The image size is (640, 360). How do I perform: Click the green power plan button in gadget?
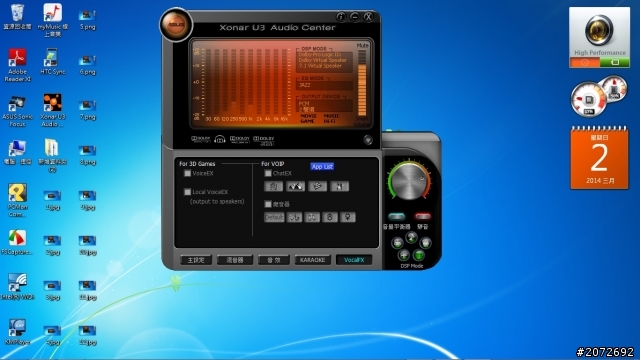(x=615, y=62)
